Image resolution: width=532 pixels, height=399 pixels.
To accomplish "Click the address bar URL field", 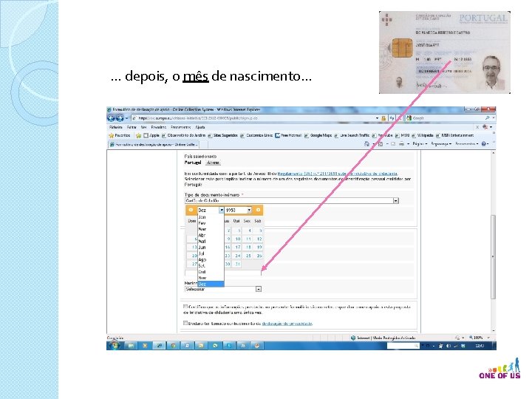I will (x=254, y=118).
